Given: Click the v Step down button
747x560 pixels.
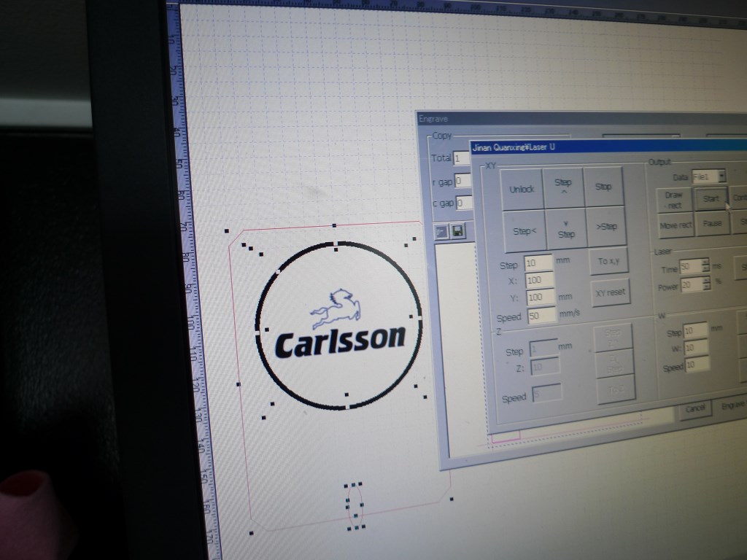Looking at the screenshot, I should pyautogui.click(x=566, y=229).
